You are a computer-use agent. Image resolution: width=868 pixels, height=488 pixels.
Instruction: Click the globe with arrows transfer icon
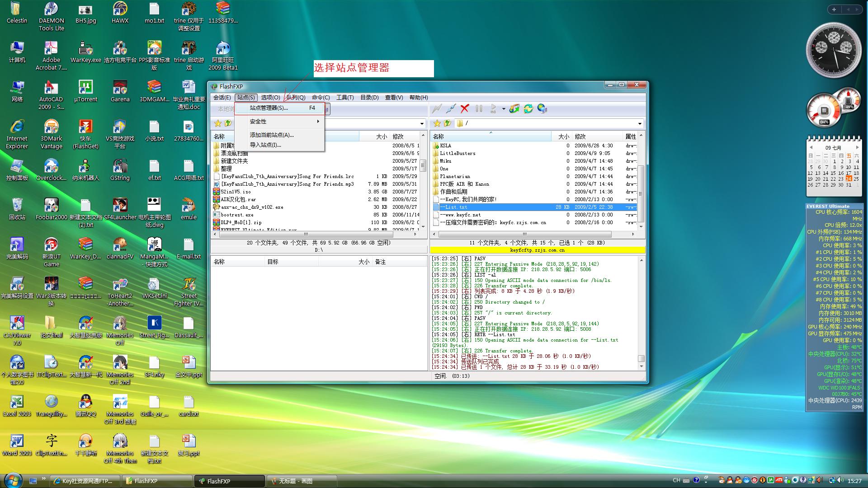point(514,109)
